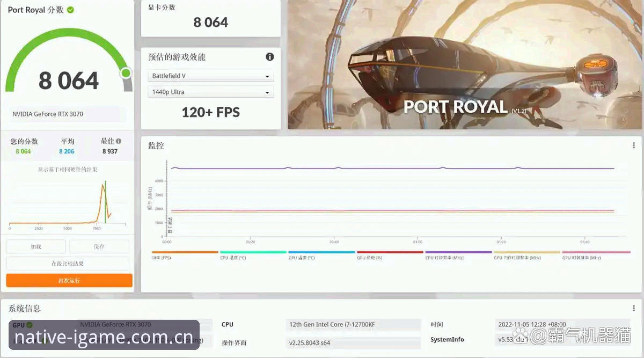Click the 保存 button
Screen dimensions: 644x358
point(99,246)
